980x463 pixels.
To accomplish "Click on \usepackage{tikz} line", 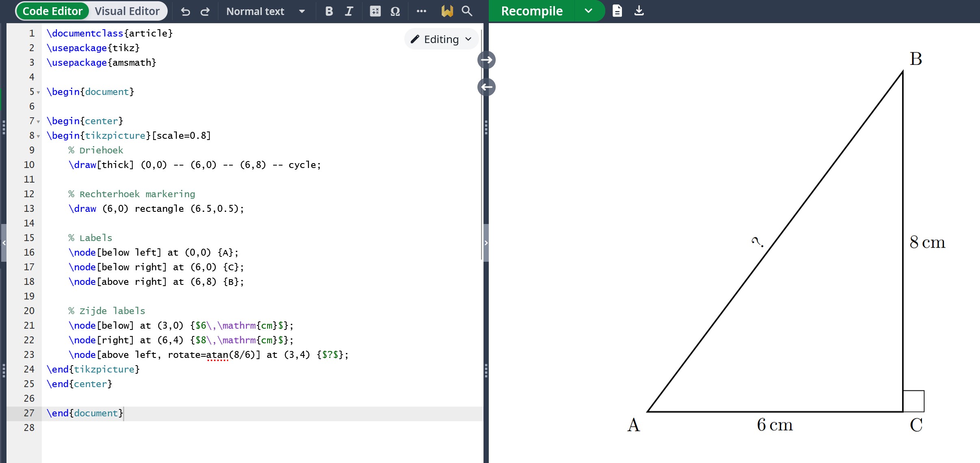I will coord(93,48).
